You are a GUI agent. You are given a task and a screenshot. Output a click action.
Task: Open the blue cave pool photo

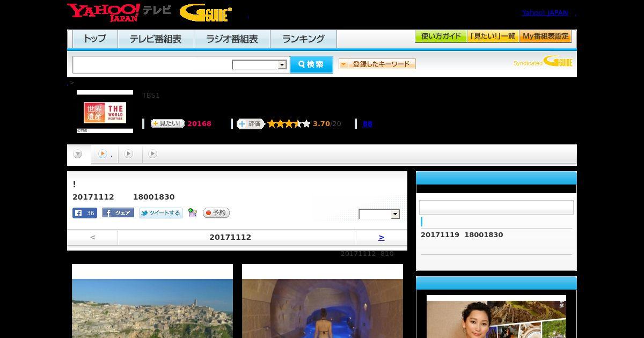(323, 301)
